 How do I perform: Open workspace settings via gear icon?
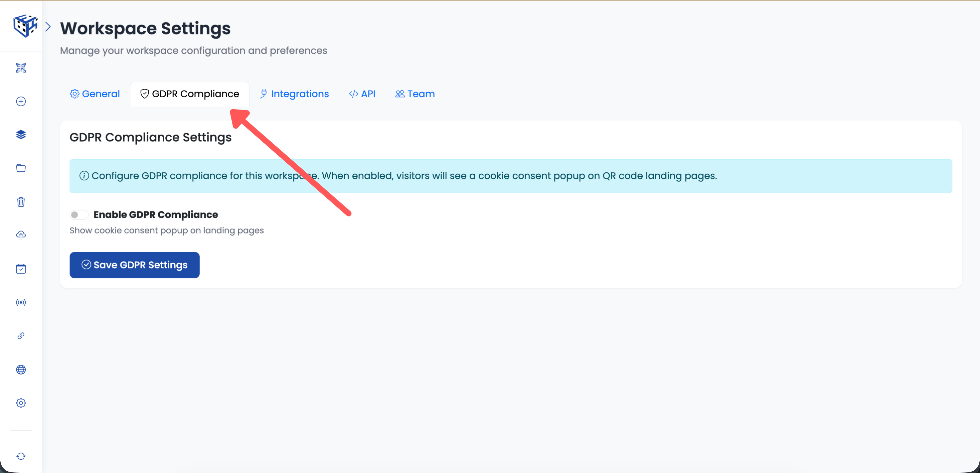(21, 403)
